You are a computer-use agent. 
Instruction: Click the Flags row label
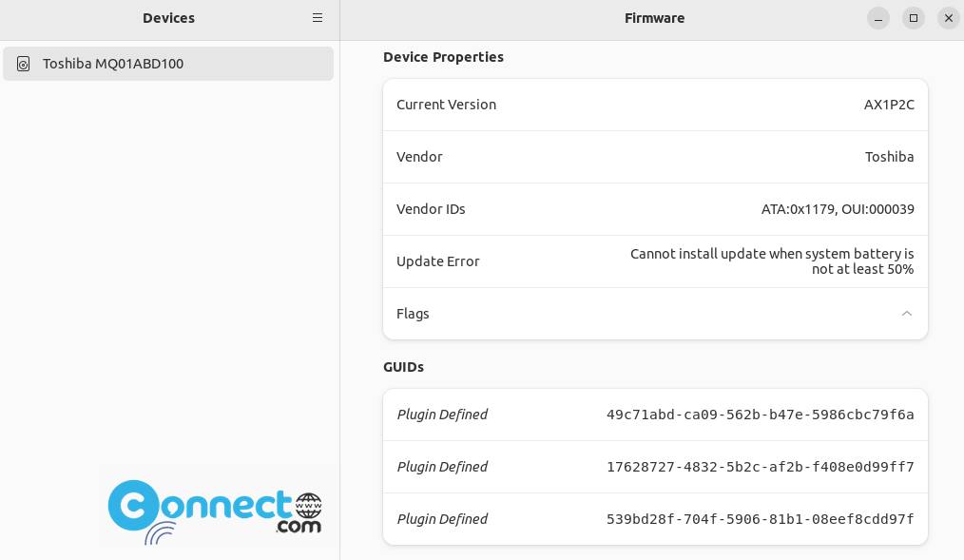413,314
